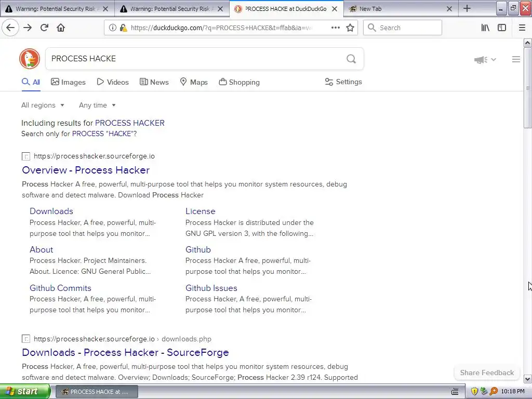532x399 pixels.
Task: Click the Windows start button
Action: click(x=25, y=392)
